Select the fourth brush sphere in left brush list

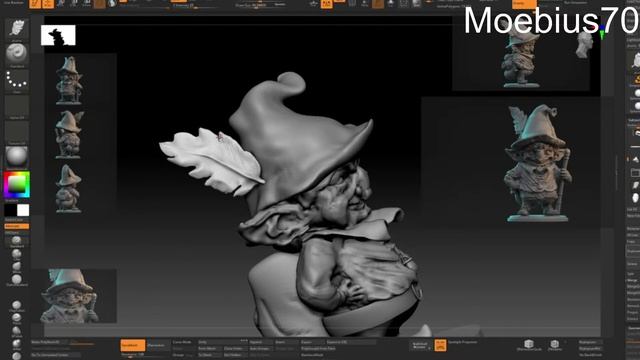17,279
